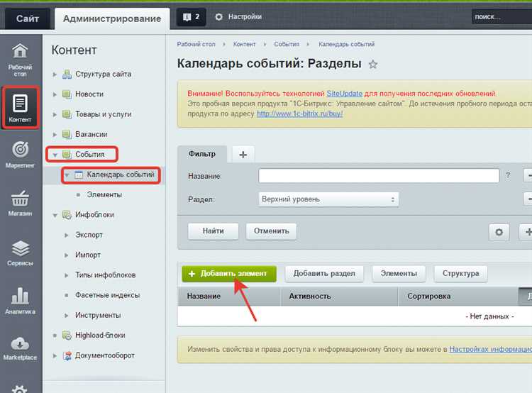Click the Новости infoblock icon

pos(67,94)
